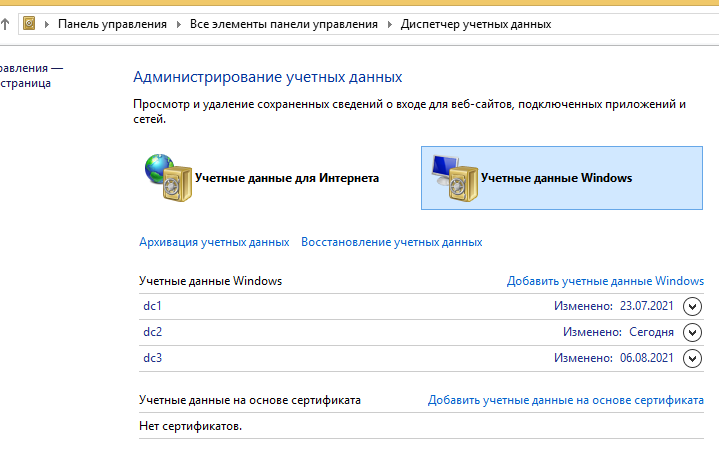Viewport: 719px width, 450px height.
Task: Expand the dc2 credential entry chevron
Action: pyautogui.click(x=692, y=333)
